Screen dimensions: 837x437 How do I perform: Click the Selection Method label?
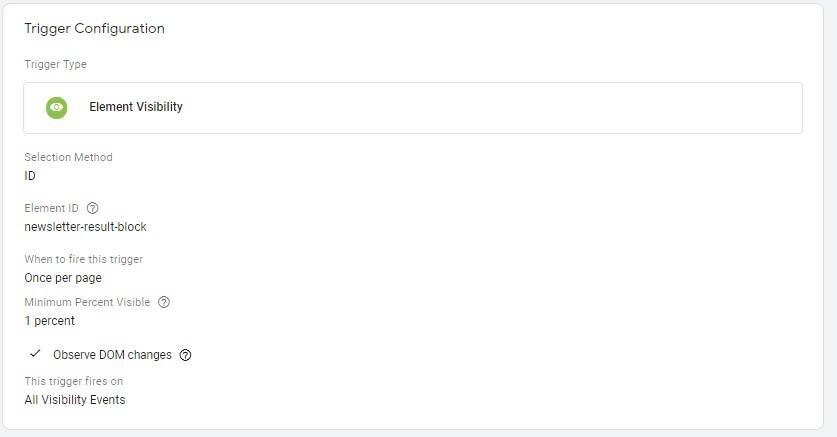click(68, 157)
